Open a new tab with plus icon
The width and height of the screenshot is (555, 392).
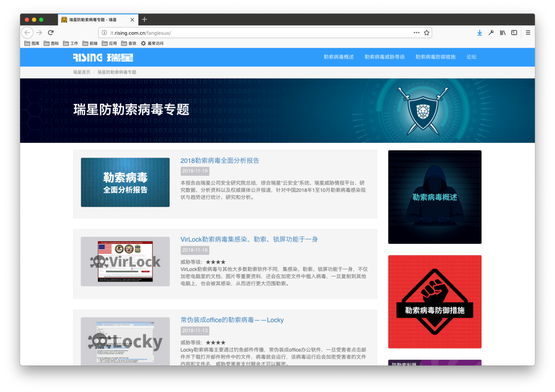click(x=144, y=20)
